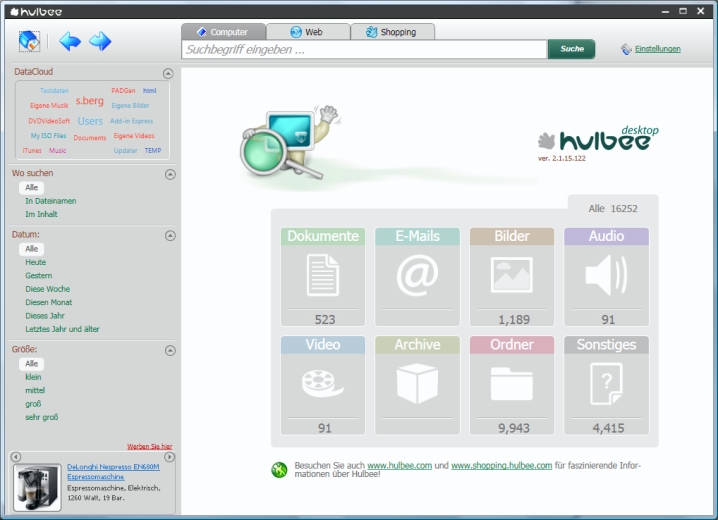Open the Einstellungen settings link
The width and height of the screenshot is (718, 520).
coord(657,49)
